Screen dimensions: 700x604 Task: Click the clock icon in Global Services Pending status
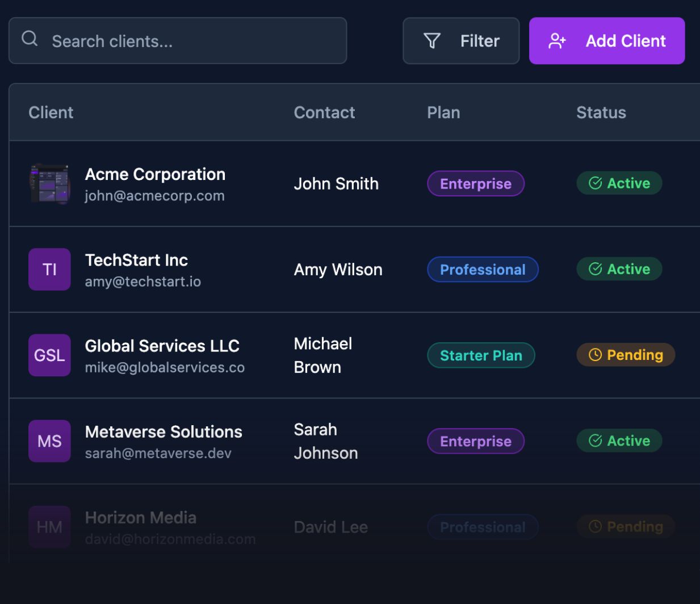[595, 355]
